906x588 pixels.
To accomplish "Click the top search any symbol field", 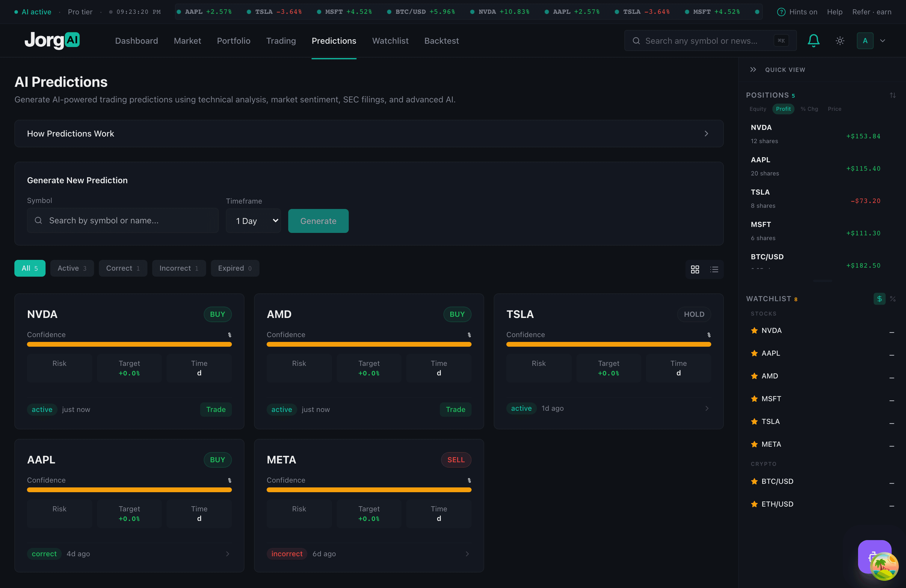I will pyautogui.click(x=710, y=41).
